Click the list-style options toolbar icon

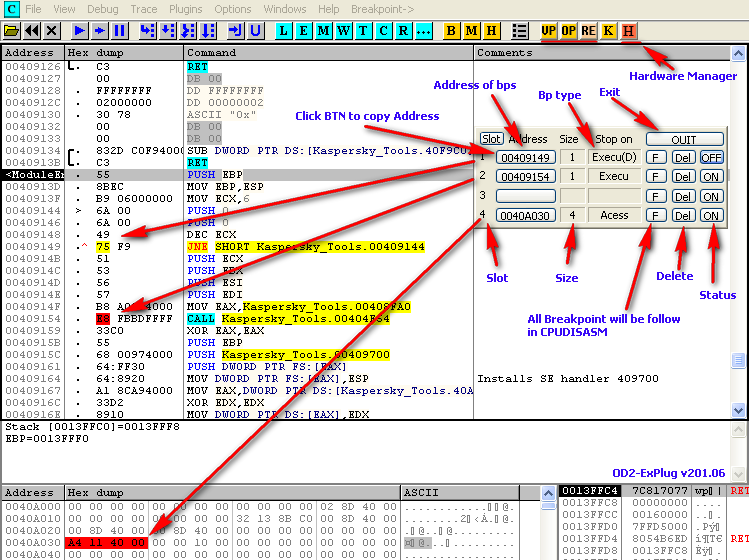coord(519,31)
